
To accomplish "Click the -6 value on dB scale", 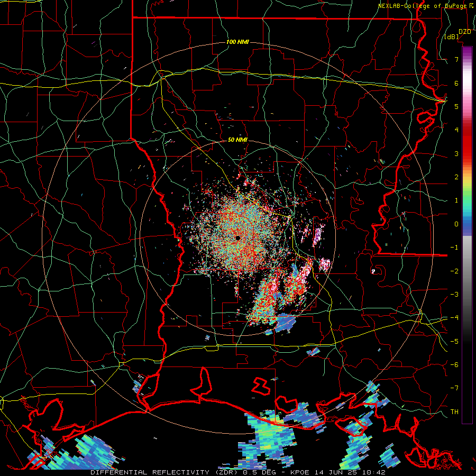I will click(454, 365).
